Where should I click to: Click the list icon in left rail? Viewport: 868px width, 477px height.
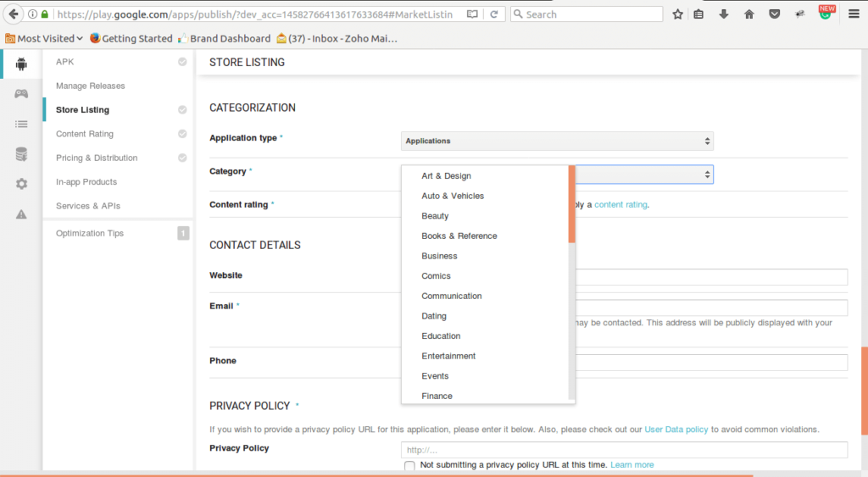tap(21, 124)
